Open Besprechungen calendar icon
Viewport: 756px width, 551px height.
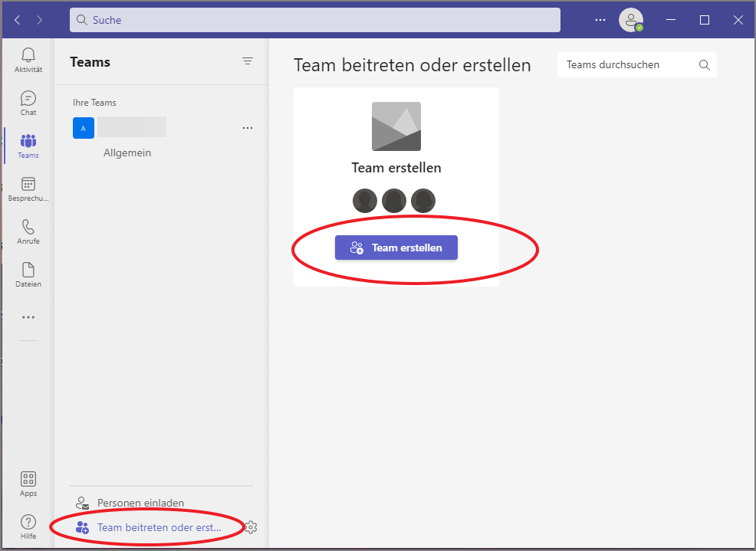28,189
